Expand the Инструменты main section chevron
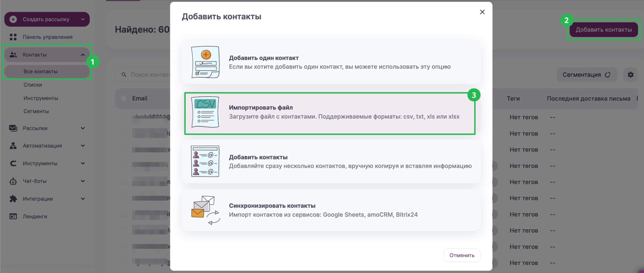 pos(83,163)
